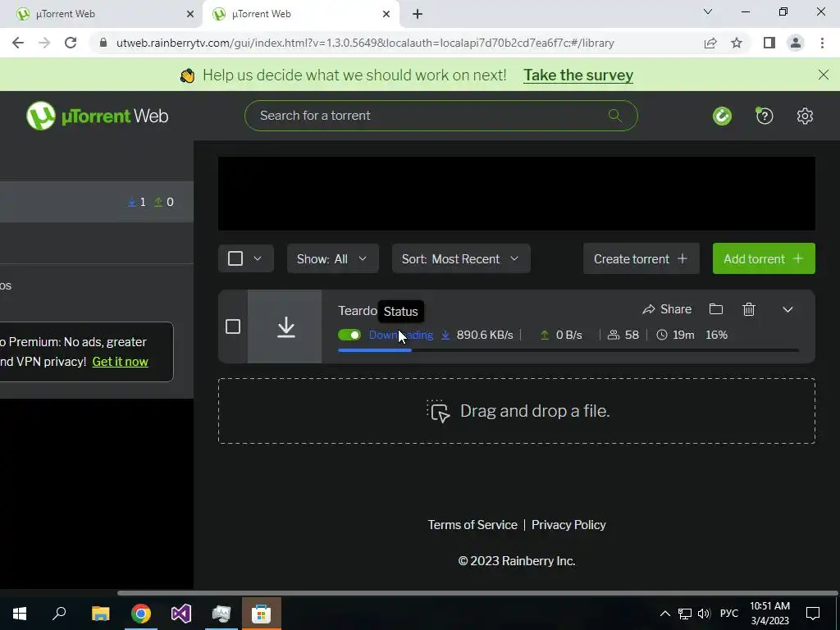Open the Privacy Policy link
This screenshot has height=630, width=840.
[568, 525]
